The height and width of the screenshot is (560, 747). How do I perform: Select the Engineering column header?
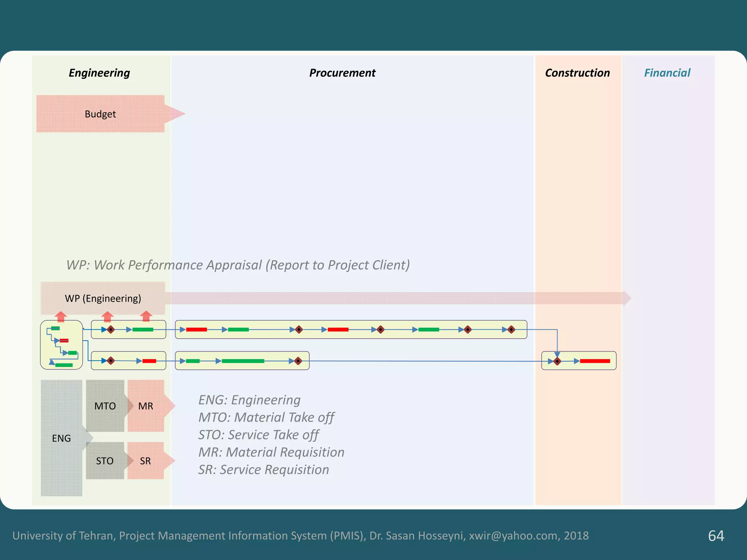click(99, 73)
